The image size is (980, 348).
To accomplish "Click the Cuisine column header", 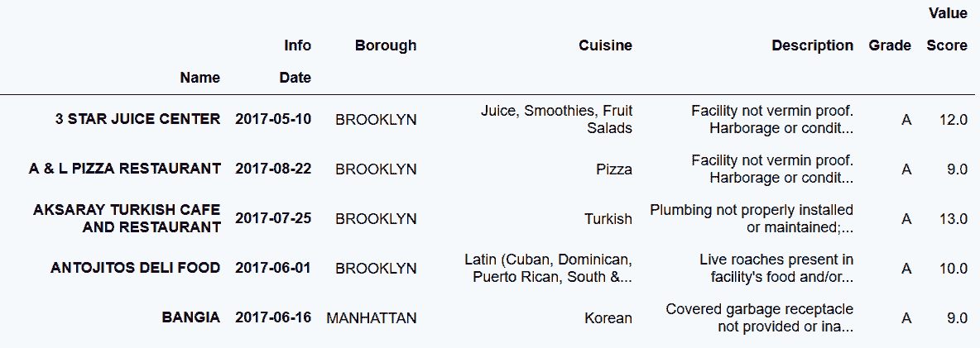I will click(x=605, y=45).
